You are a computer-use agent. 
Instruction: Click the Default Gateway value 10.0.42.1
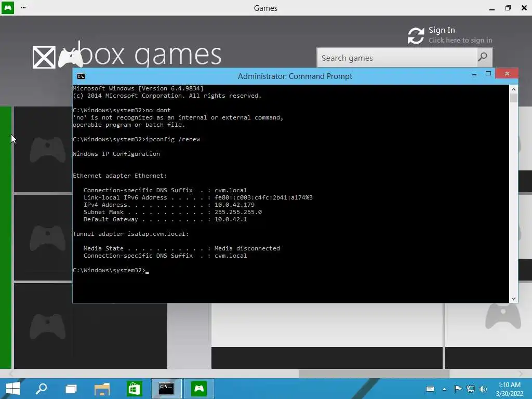click(231, 220)
